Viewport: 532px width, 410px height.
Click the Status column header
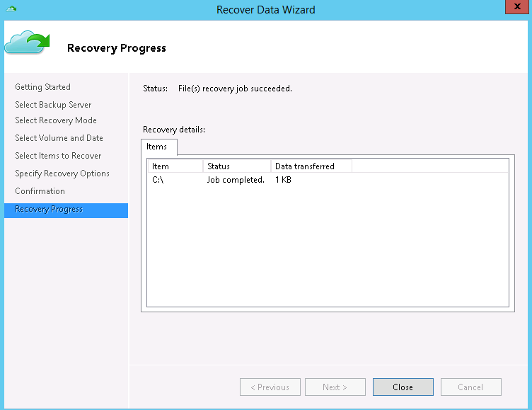(x=237, y=166)
